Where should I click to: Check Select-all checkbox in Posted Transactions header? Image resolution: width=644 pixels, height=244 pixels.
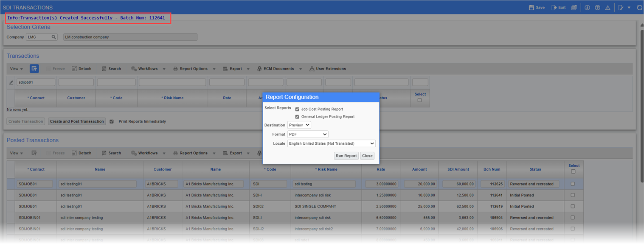pos(574,171)
